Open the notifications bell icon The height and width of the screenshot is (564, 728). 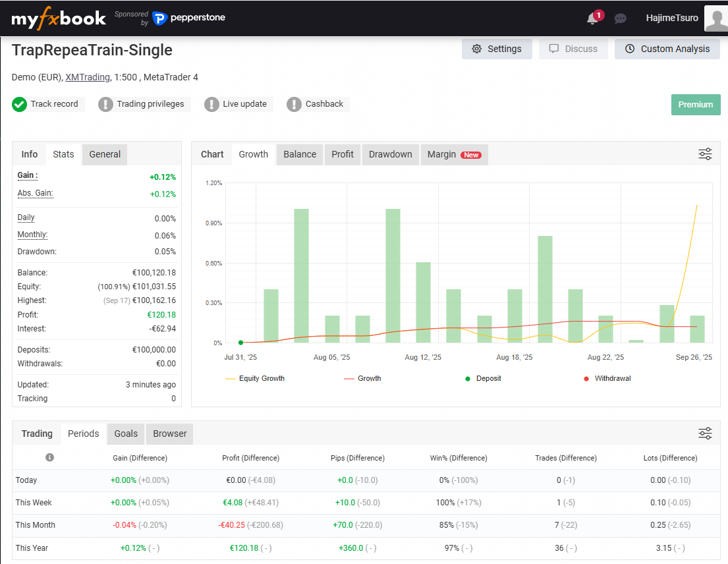(592, 18)
